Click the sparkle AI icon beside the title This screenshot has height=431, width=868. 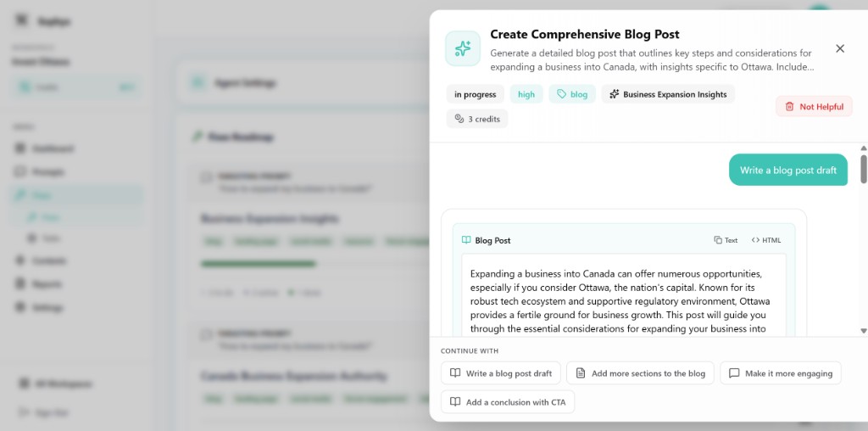[x=463, y=48]
